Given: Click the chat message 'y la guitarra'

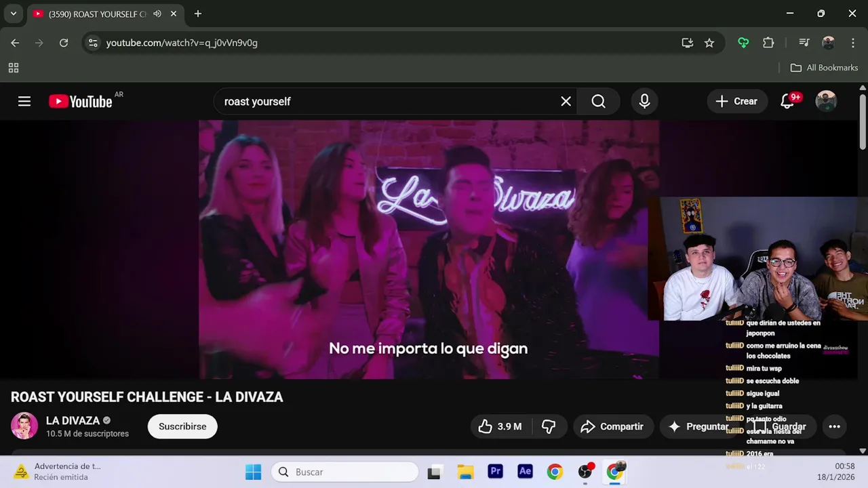Looking at the screenshot, I should click(x=765, y=406).
